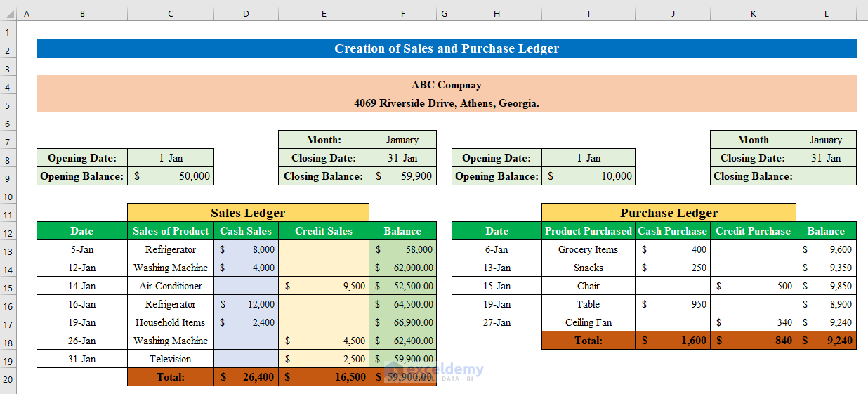
Task: Select the credit purchase total 840
Action: pos(754,341)
